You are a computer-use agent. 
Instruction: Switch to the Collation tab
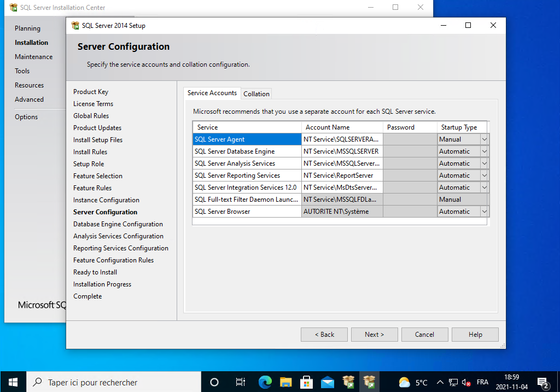click(x=256, y=94)
